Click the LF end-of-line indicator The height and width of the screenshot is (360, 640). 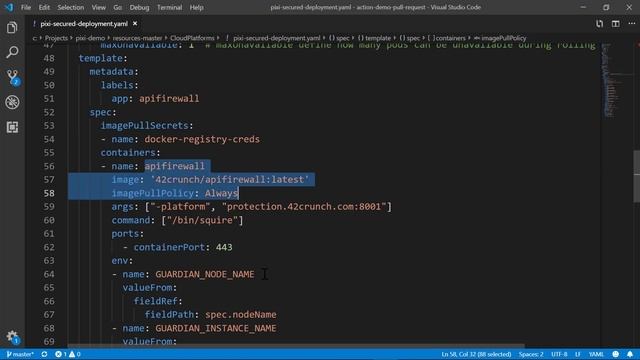[x=578, y=354]
